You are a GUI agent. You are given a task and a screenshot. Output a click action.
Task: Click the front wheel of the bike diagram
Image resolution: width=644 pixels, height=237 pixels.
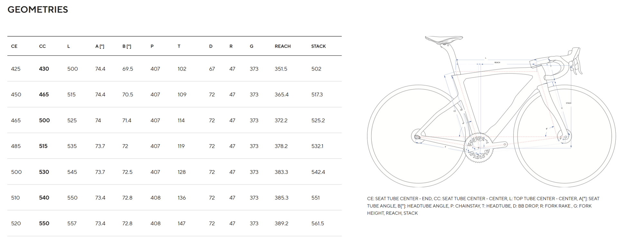point(564,168)
